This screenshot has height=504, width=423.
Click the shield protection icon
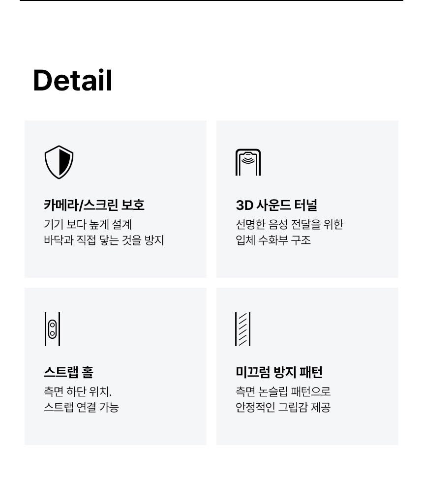click(59, 162)
